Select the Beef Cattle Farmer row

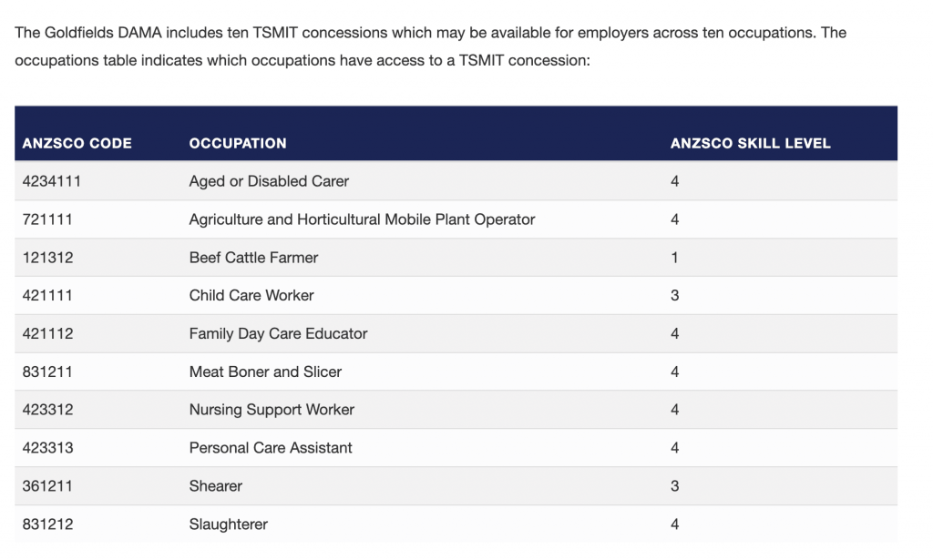(253, 258)
